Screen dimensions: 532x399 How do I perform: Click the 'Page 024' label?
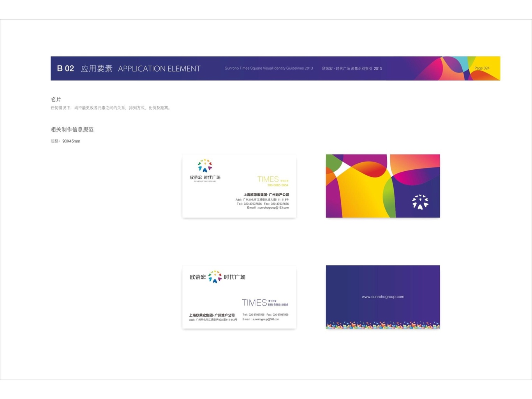click(x=482, y=68)
